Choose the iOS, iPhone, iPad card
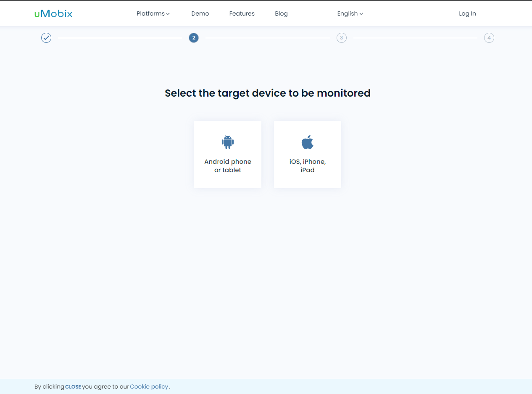532x394 pixels. click(308, 155)
